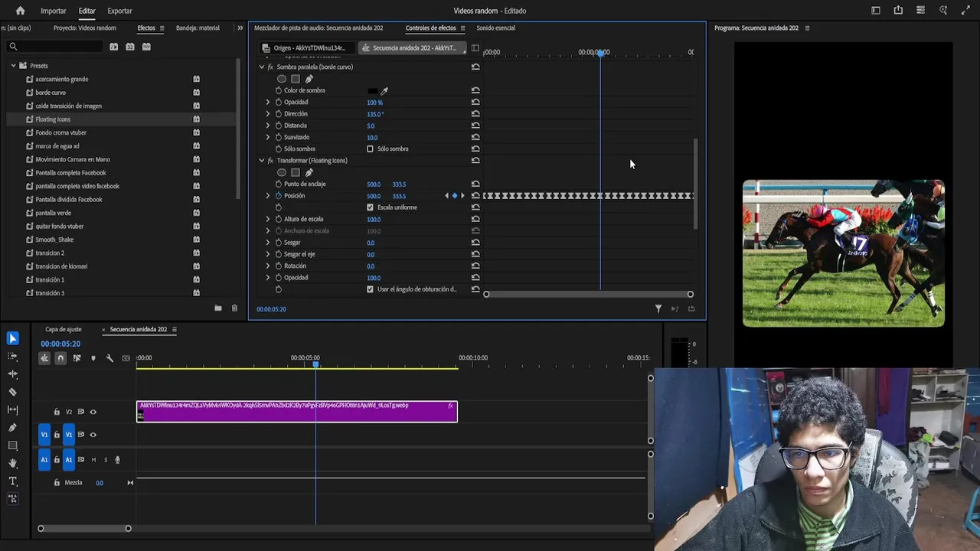The image size is (980, 551).
Task: Switch to Bandeja: material tab
Action: [198, 28]
